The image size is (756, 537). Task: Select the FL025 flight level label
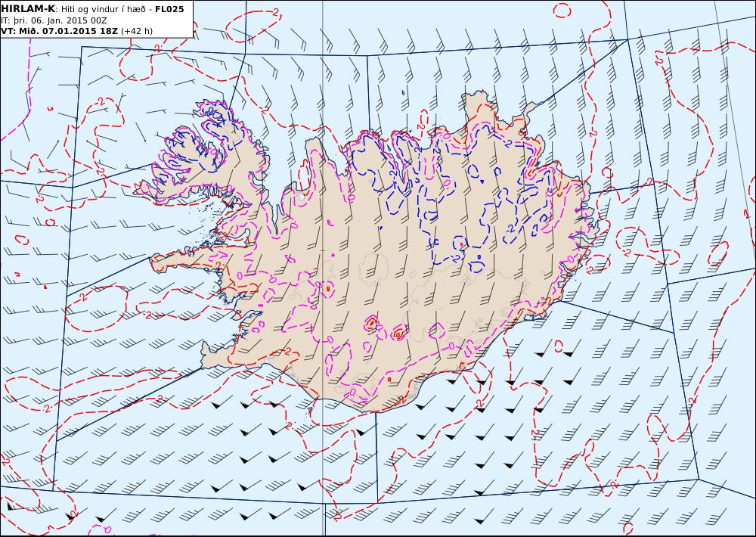[x=169, y=9]
